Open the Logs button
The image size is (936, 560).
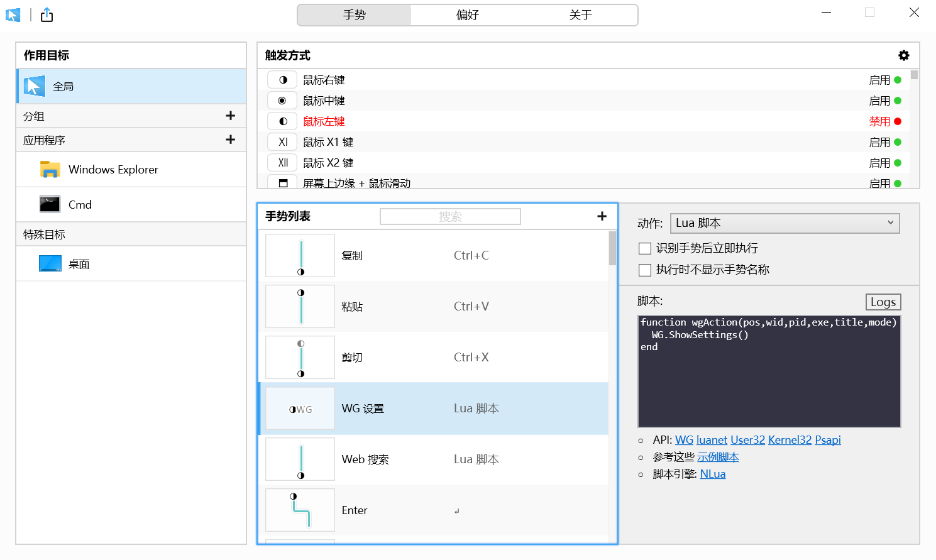[883, 302]
